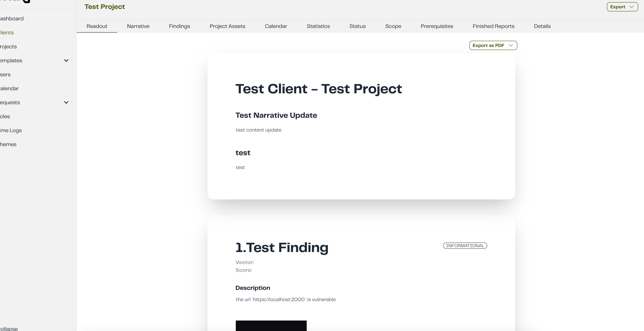Click the 'Test Narrative Update' heading
The image size is (644, 331).
pos(276,115)
